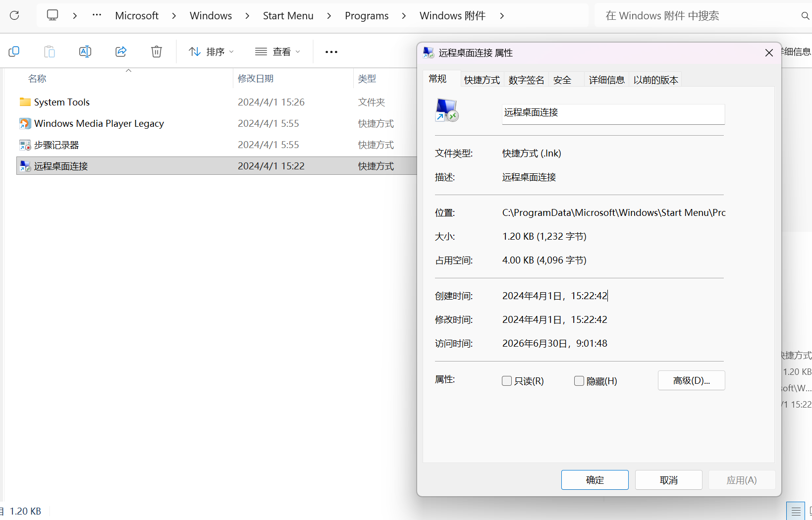This screenshot has width=812, height=520.
Task: Click the Paste icon in Explorer toolbar
Action: tap(50, 52)
